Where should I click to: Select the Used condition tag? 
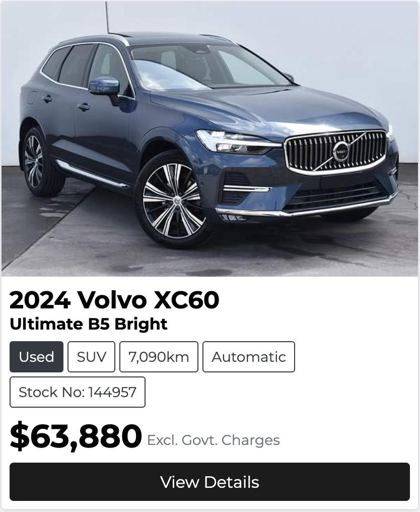pos(36,357)
